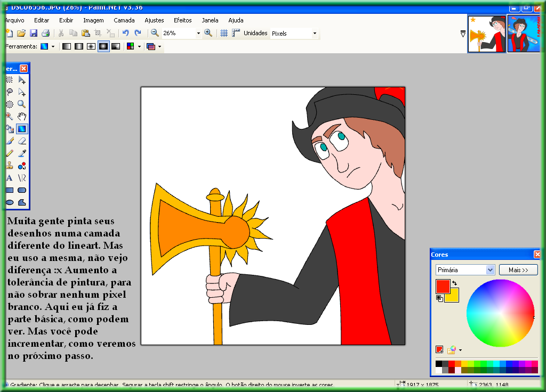This screenshot has height=392, width=546.
Task: Click the Save disk icon
Action: coord(34,33)
